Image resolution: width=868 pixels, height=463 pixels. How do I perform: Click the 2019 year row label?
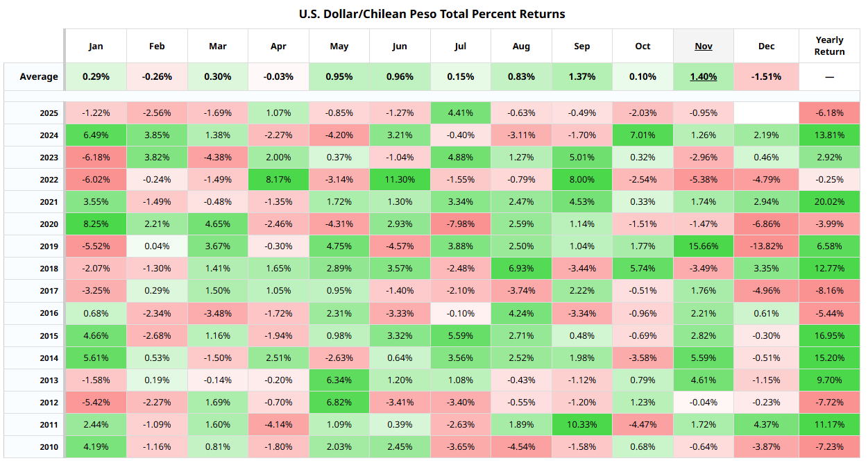point(49,246)
